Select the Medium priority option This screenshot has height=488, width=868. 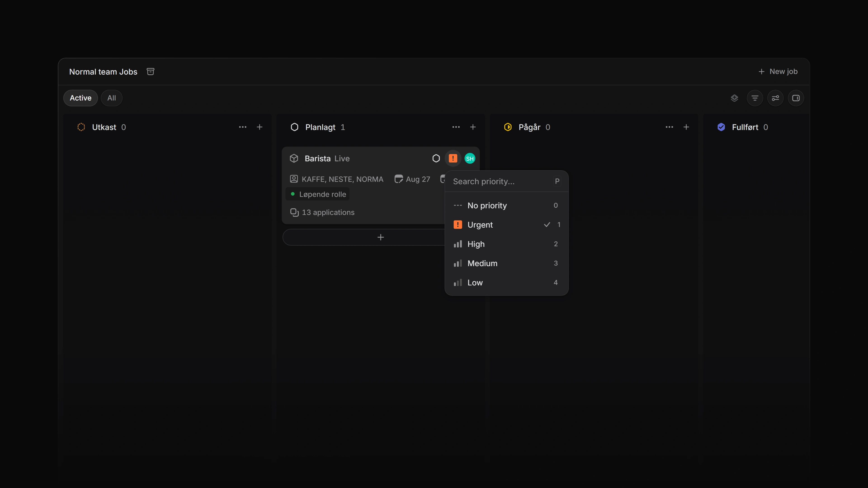coord(506,263)
